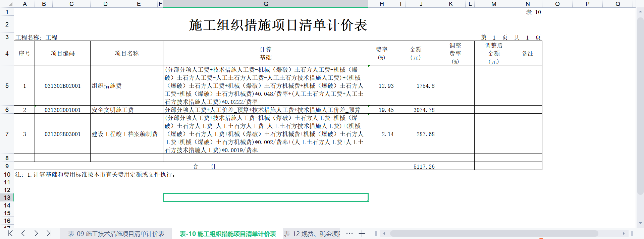Switch to 表-09 施工技术措施项目清单计价表 tab
This screenshot has width=644, height=239.
pyautogui.click(x=116, y=234)
